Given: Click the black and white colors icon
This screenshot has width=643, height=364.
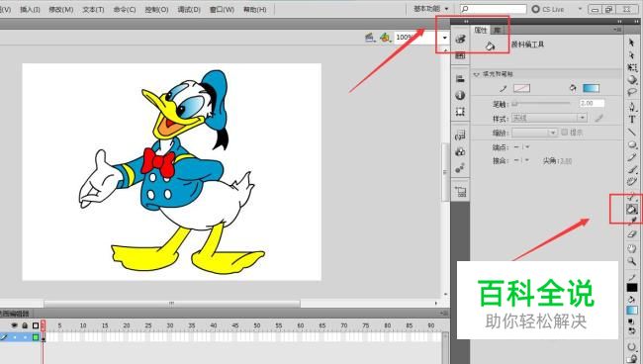Looking at the screenshot, I should (x=632, y=322).
